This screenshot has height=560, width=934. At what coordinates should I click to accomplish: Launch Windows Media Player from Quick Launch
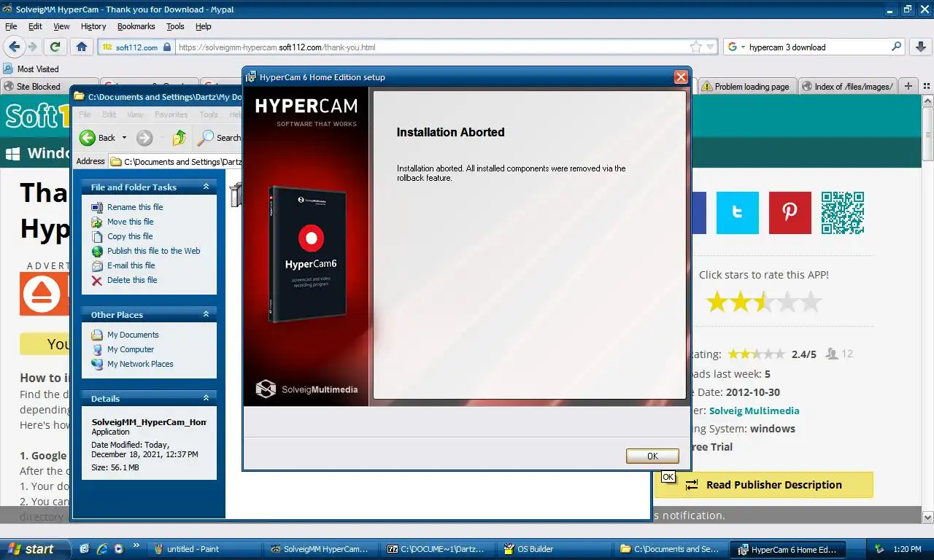point(118,549)
